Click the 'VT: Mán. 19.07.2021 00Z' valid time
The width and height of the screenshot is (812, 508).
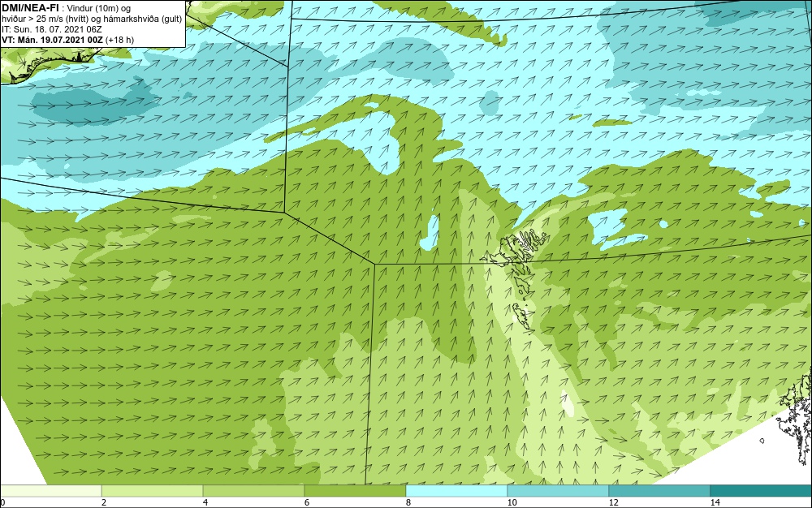click(x=52, y=40)
